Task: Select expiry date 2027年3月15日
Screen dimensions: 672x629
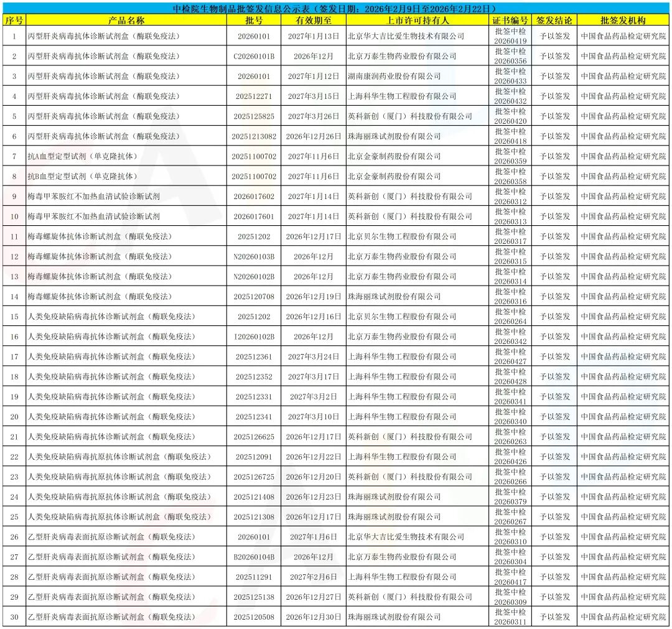Action: 313,96
